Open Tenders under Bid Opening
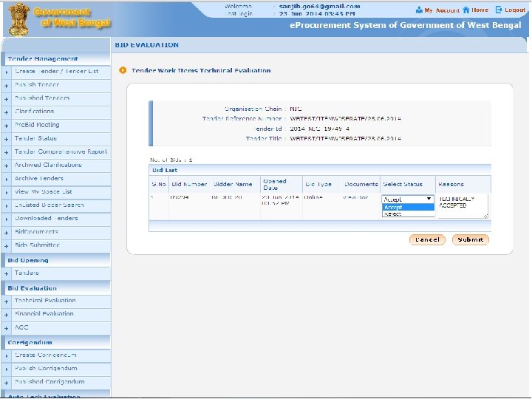 (x=27, y=273)
